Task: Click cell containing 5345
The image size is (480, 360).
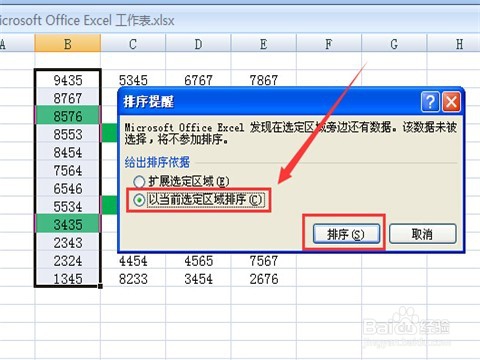Action: pos(133,80)
